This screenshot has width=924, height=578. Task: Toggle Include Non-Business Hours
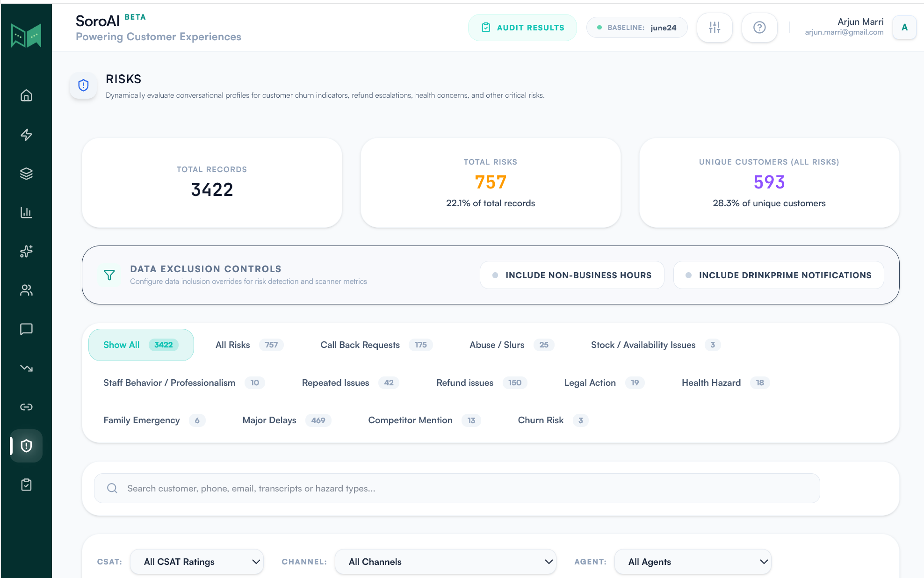pos(572,275)
